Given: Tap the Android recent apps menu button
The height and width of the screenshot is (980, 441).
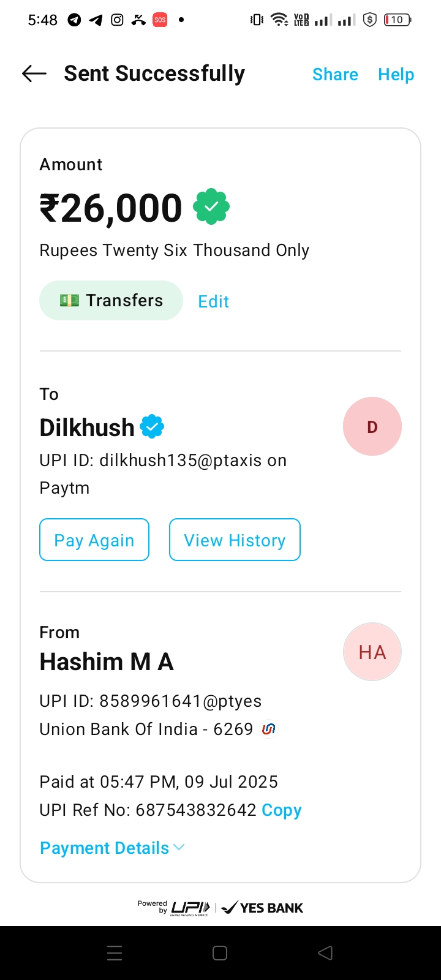Looking at the screenshot, I should tap(115, 953).
